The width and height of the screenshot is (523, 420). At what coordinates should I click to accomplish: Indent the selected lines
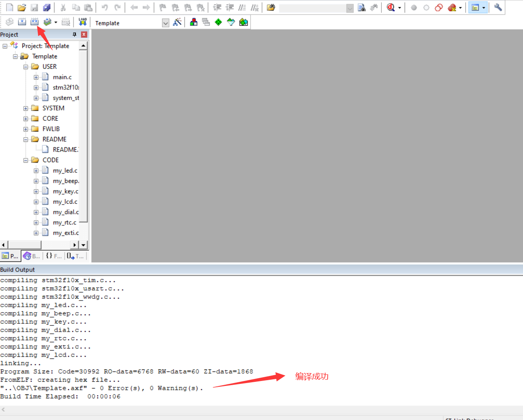point(217,7)
